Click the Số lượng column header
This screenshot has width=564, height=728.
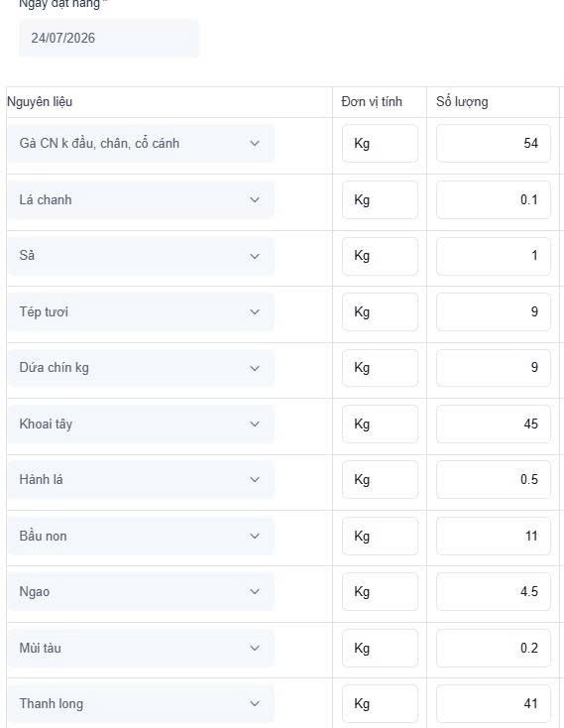pos(462,102)
